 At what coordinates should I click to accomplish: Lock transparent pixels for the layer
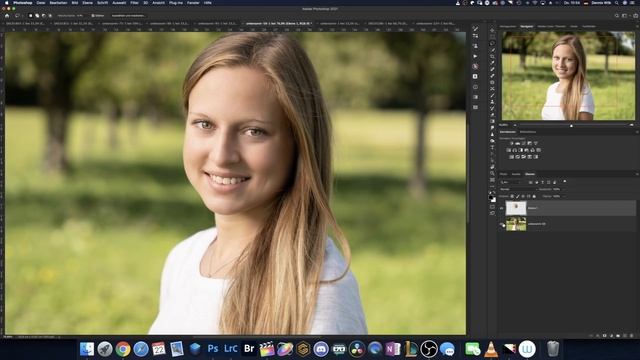512,196
